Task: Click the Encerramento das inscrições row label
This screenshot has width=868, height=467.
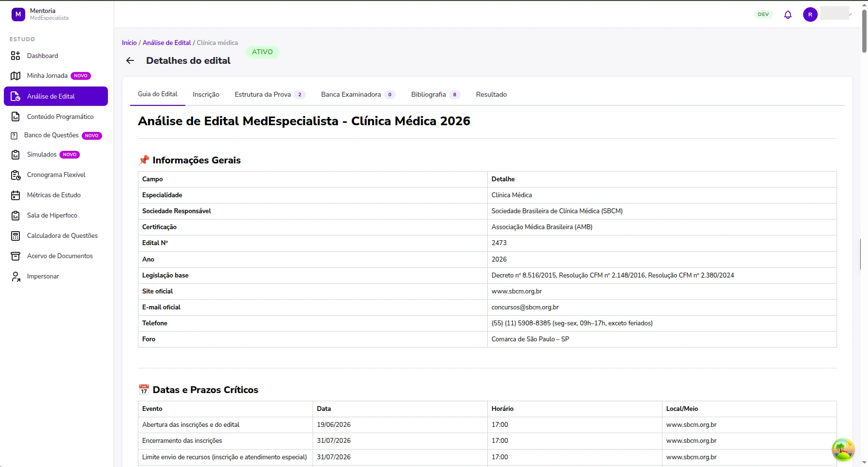Action: (182, 441)
